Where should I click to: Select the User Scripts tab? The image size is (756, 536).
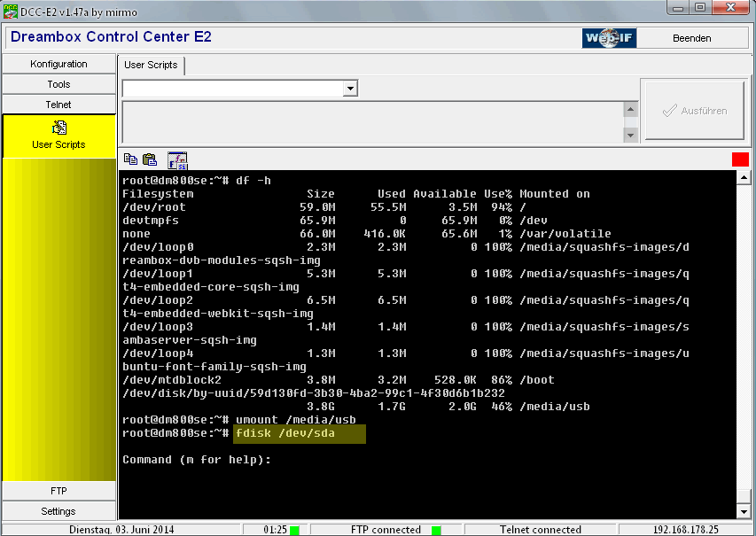click(151, 65)
